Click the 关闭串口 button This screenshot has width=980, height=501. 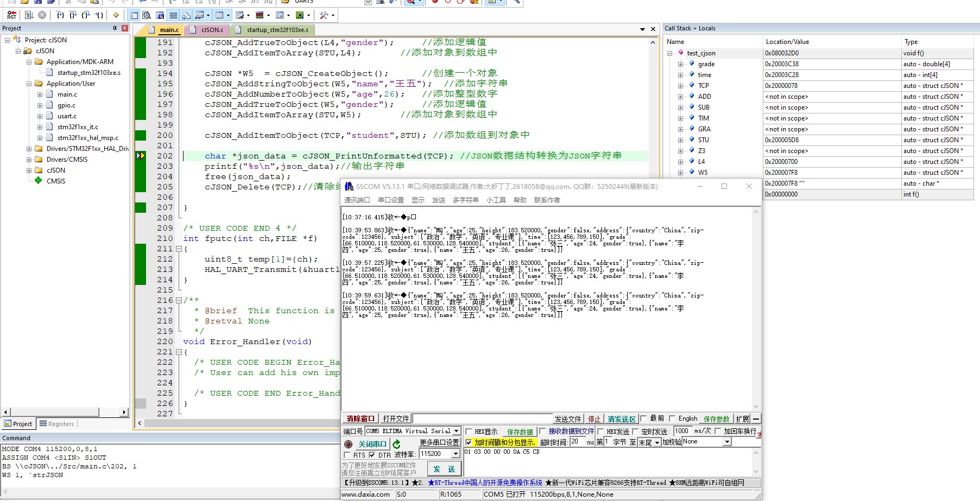tap(372, 444)
